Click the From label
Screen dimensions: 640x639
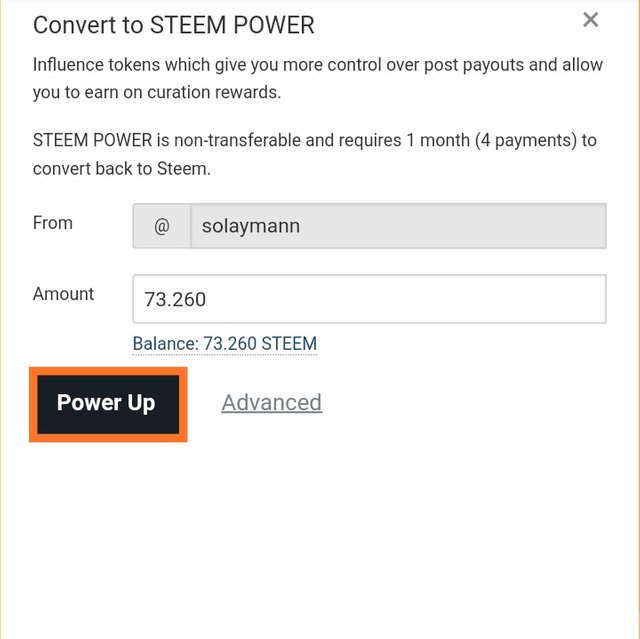[53, 223]
